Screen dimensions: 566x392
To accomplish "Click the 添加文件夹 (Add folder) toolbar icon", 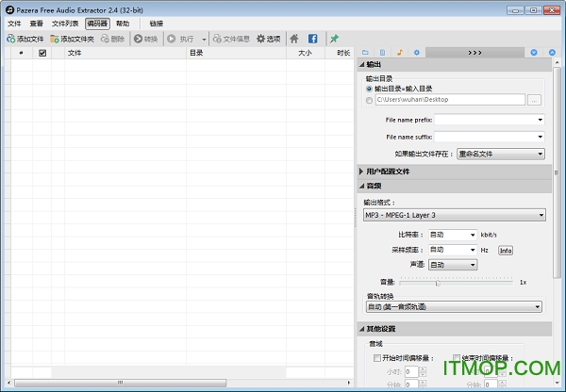I will click(x=55, y=39).
